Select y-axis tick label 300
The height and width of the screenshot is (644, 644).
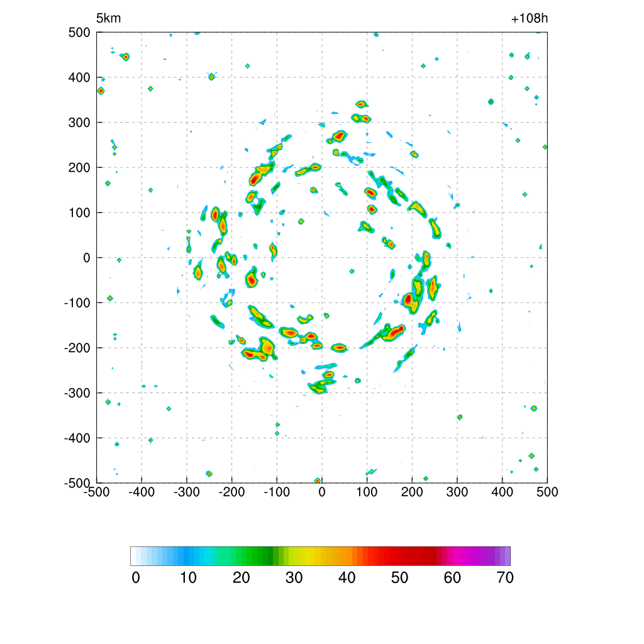coord(79,123)
